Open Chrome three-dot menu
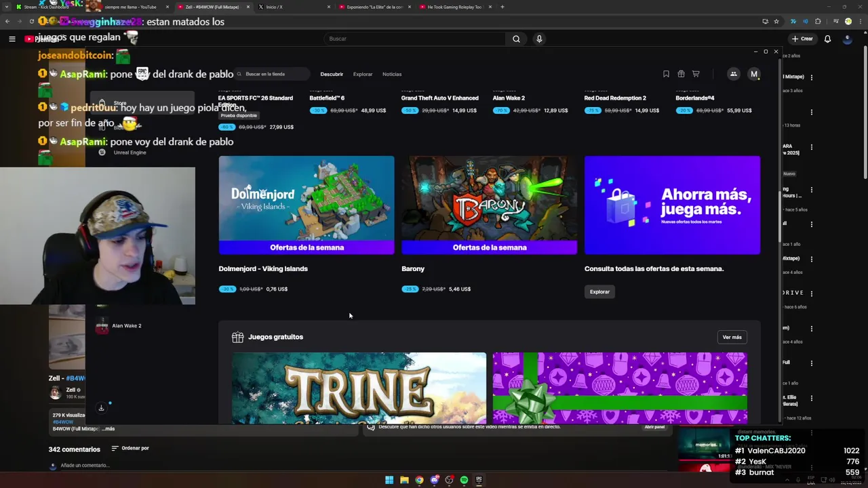The height and width of the screenshot is (488, 868). (860, 21)
